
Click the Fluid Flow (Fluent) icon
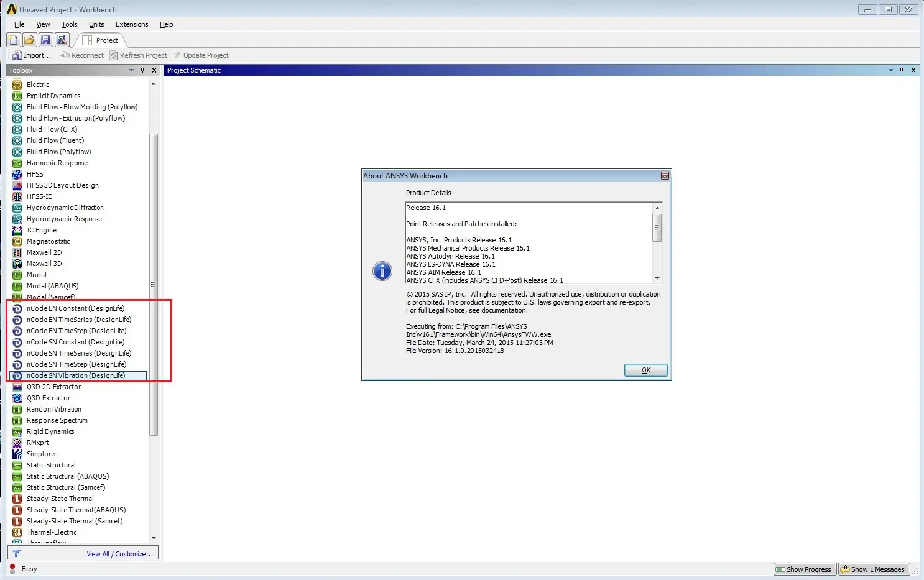pos(17,140)
